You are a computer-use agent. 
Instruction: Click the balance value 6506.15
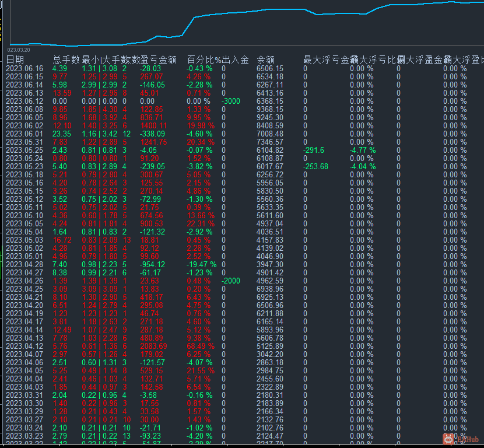coord(270,68)
